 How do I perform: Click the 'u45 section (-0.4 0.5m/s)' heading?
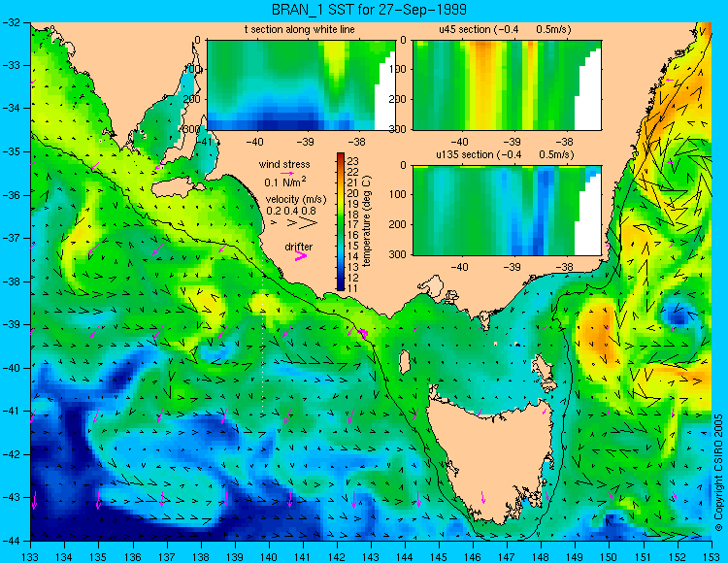tap(505, 29)
